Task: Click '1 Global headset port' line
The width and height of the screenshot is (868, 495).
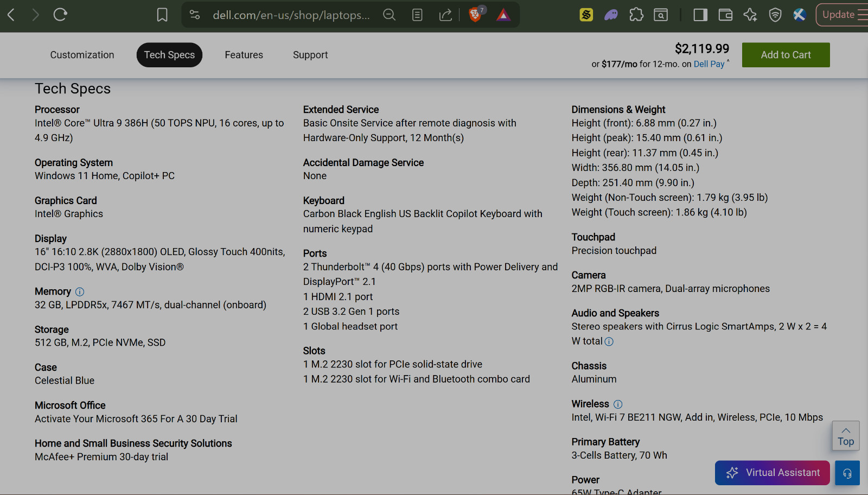Action: pos(350,326)
